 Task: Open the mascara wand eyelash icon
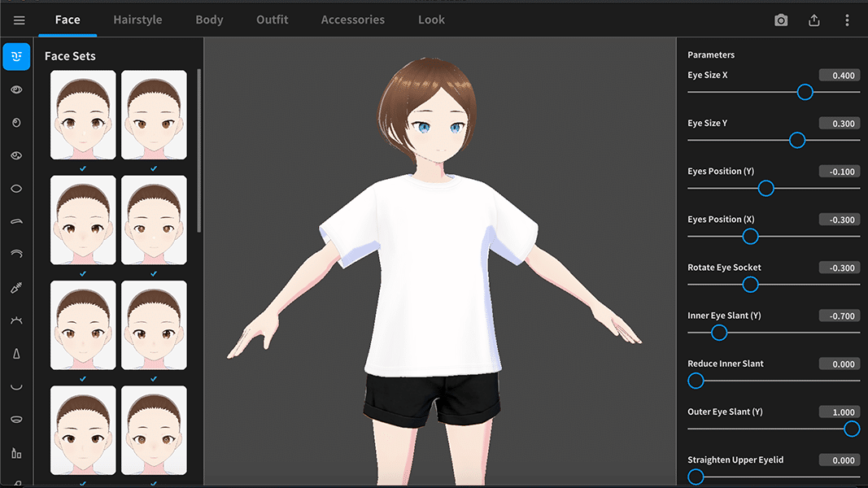(16, 288)
